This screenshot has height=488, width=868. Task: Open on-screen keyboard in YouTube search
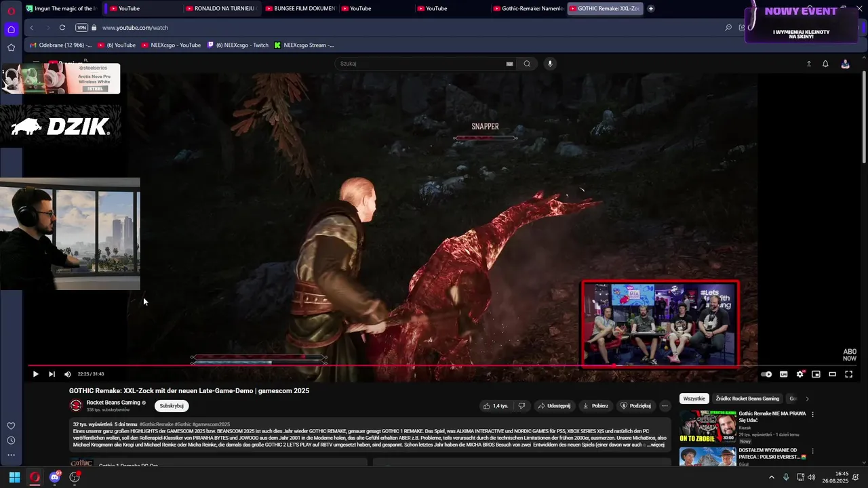[x=509, y=64]
